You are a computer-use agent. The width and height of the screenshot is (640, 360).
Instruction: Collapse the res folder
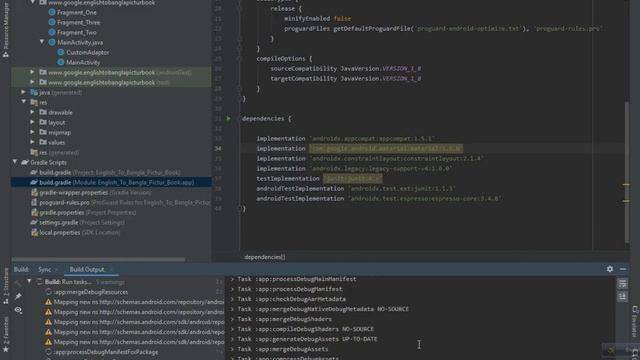[x=23, y=102]
